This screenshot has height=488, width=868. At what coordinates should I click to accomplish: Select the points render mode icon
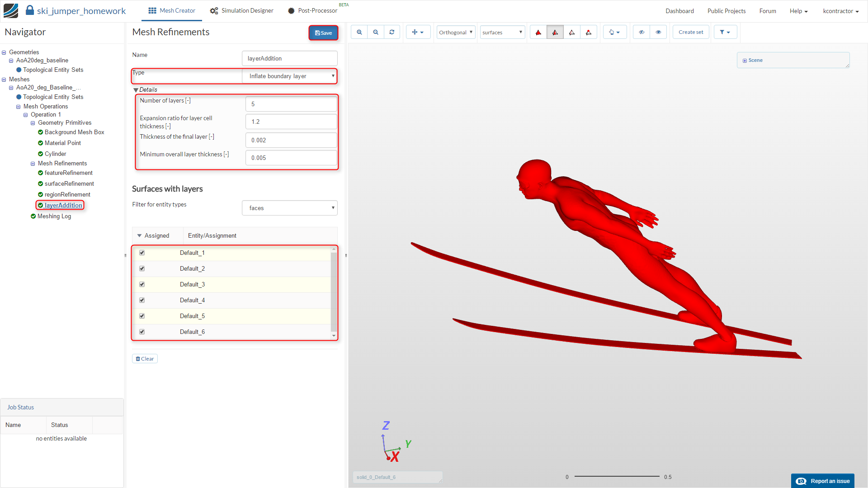[589, 32]
